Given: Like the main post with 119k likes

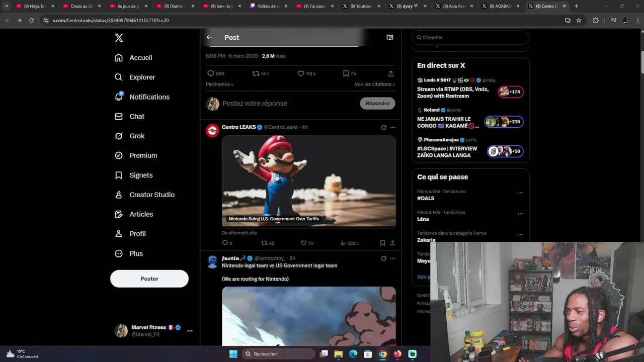Looking at the screenshot, I should pos(306,73).
